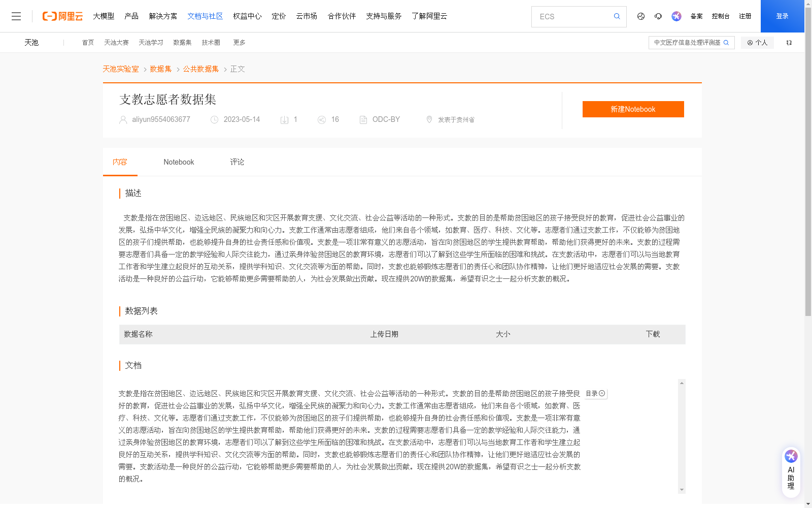Click the ODC-BY license text
This screenshot has height=508, width=812.
click(x=386, y=119)
